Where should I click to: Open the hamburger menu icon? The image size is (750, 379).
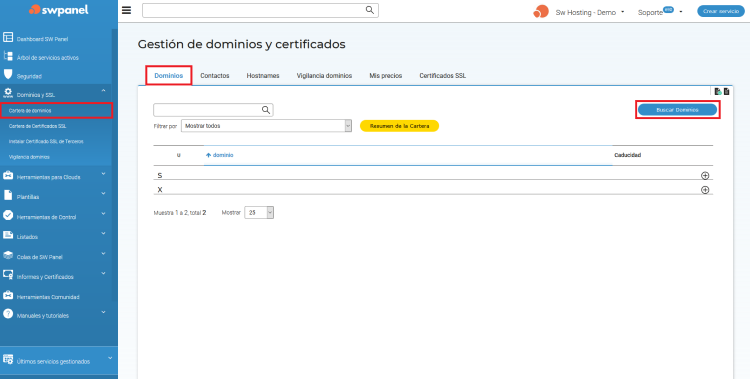(126, 11)
